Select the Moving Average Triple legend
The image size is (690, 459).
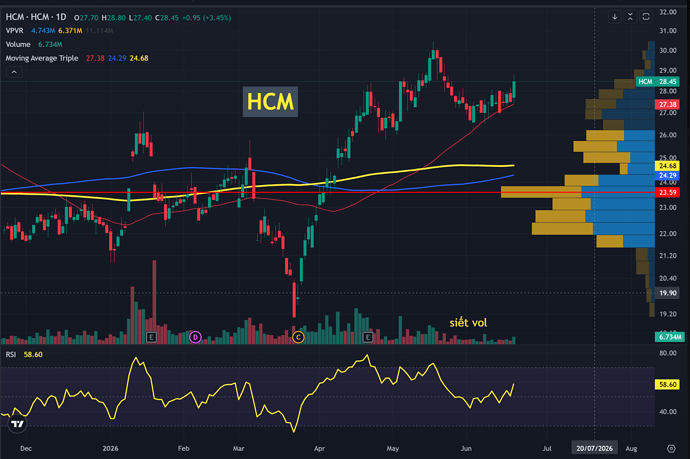pos(42,58)
